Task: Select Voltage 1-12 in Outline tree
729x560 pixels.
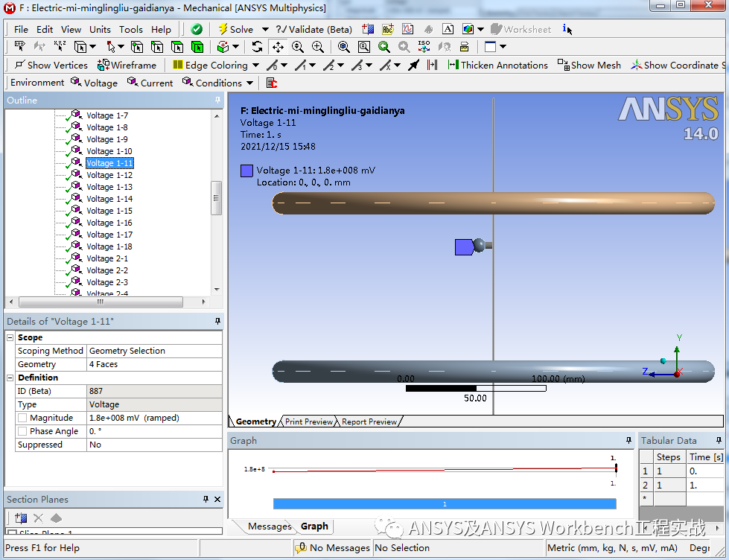Action: pos(109,175)
